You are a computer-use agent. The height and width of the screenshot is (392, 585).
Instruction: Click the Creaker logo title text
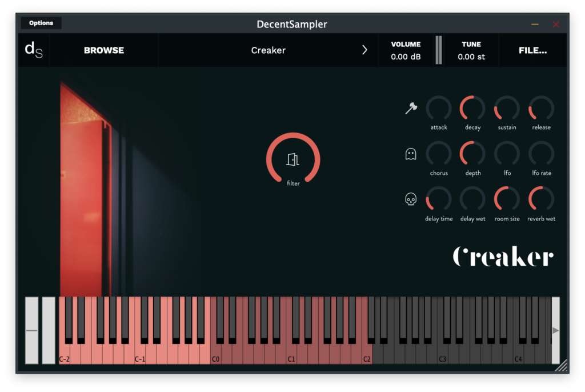click(503, 257)
